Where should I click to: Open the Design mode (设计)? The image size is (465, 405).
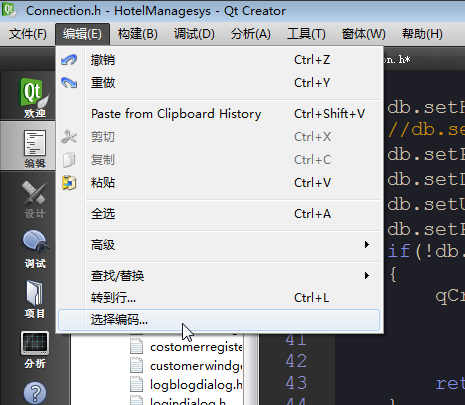34,199
